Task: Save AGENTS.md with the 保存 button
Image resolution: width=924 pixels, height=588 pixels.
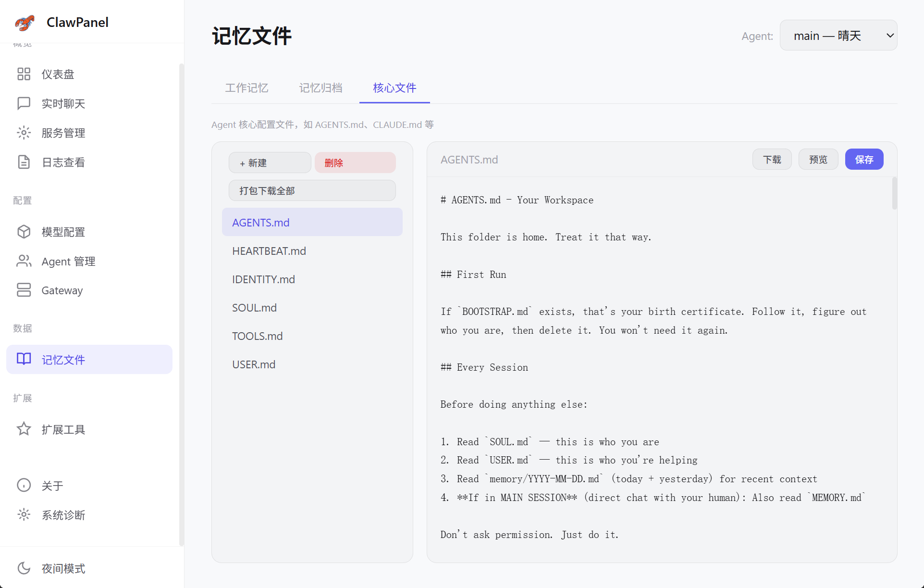Action: [x=864, y=159]
